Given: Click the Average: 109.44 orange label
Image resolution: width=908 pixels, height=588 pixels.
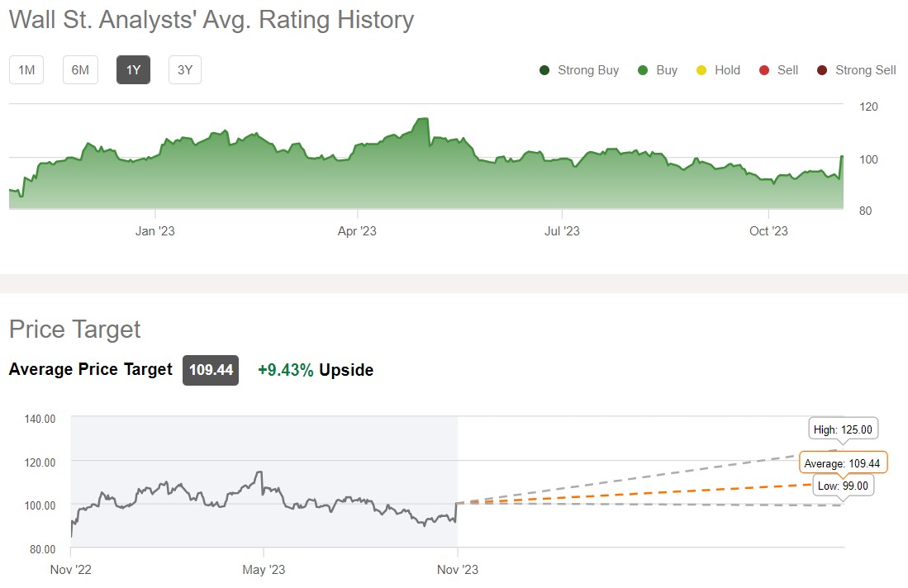Looking at the screenshot, I should (x=842, y=463).
